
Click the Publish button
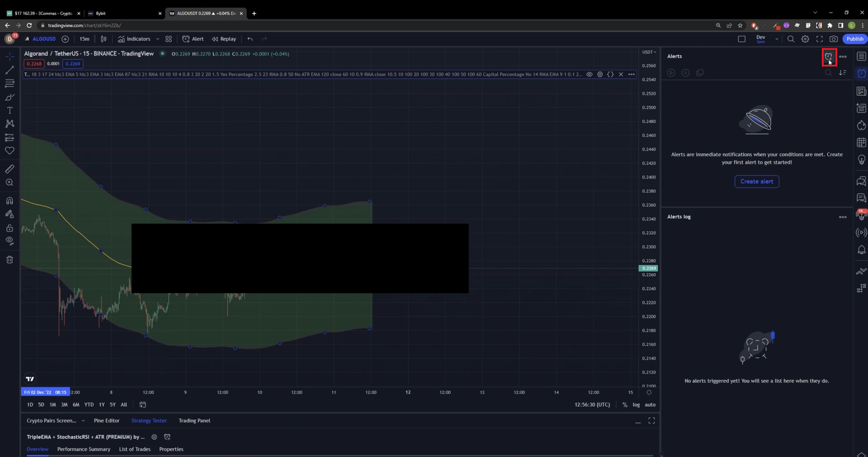(854, 39)
